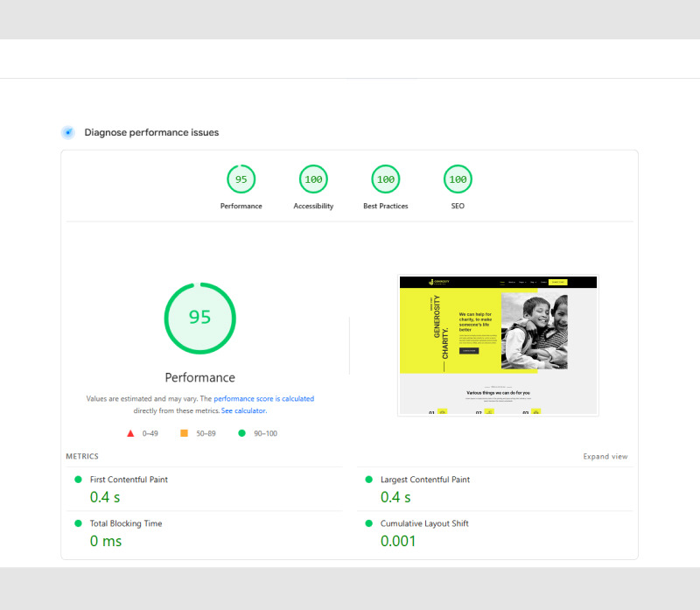Click the green dot beside First Contentful Paint

[x=78, y=480]
